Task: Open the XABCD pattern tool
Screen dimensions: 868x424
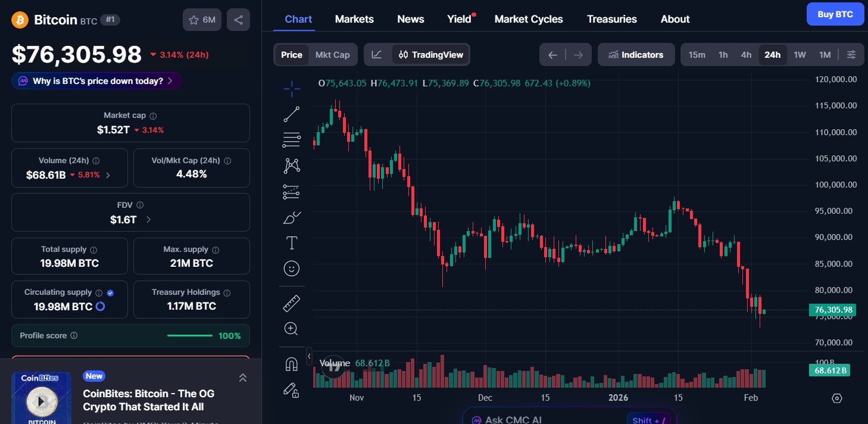Action: pyautogui.click(x=292, y=166)
